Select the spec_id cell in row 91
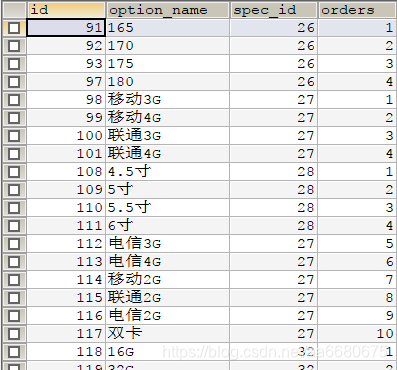397x370 pixels. 273,28
